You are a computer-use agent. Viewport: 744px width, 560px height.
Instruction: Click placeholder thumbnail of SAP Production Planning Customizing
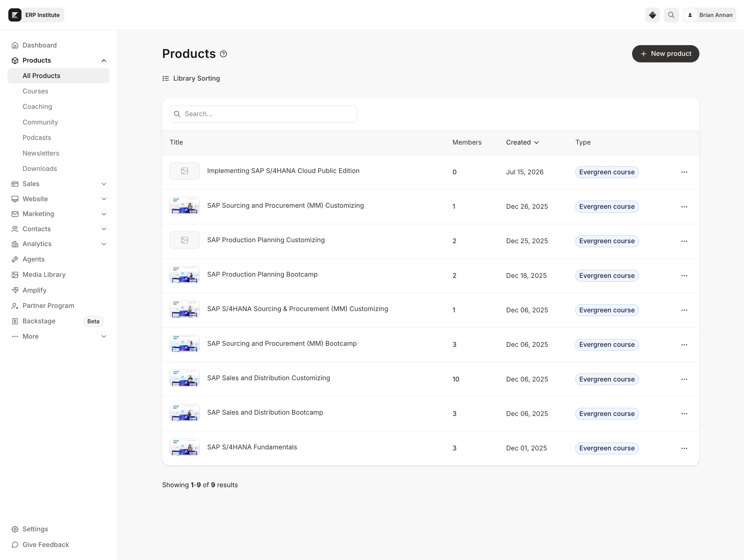coord(184,240)
